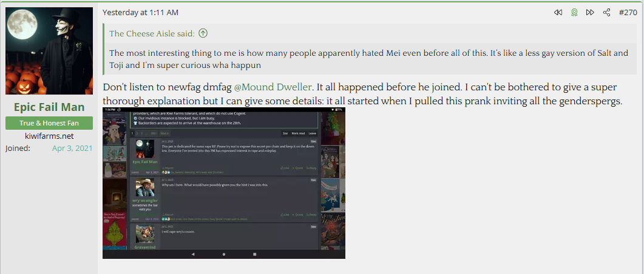Go to quoted post via up-arrow icon
The width and height of the screenshot is (644, 274).
tap(203, 33)
